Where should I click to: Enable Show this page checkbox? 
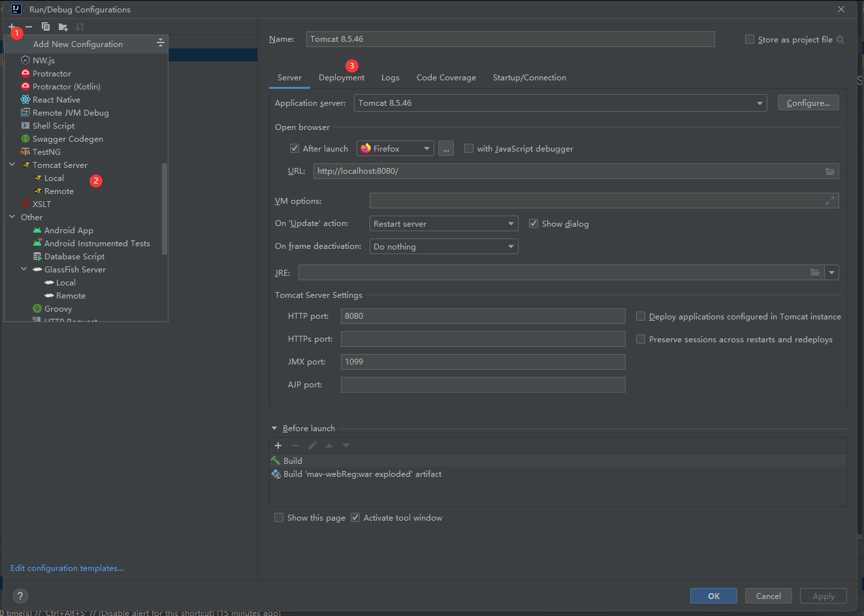(279, 517)
